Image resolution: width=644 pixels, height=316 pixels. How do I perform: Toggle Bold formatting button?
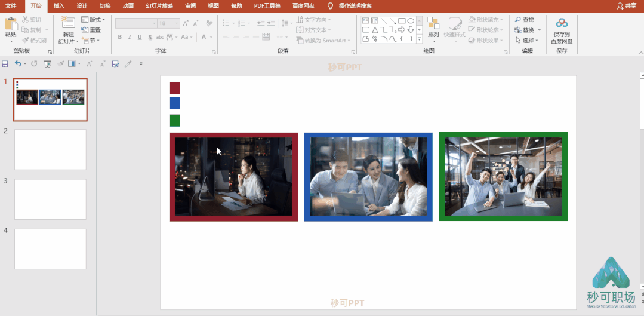tap(120, 37)
